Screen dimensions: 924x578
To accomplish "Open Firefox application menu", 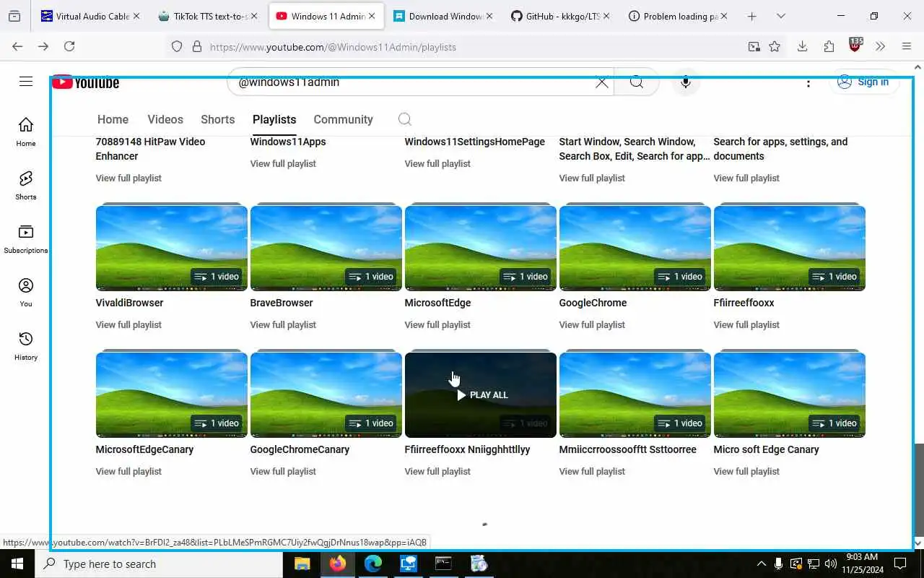I will click(907, 46).
